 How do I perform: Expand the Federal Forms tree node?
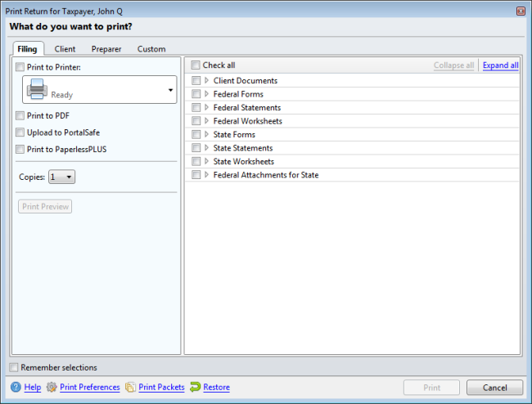pos(206,94)
